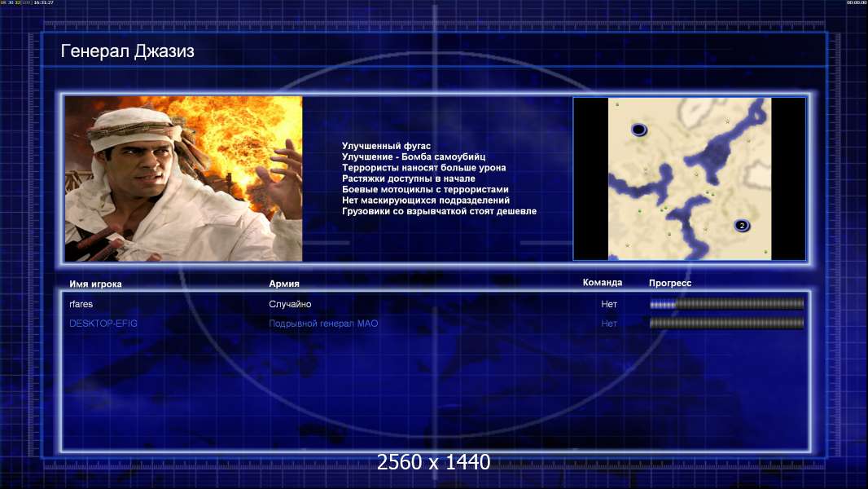Click the text 'Грузовики со взрывчаткой стоят дешевле'
This screenshot has width=868, height=489.
439,211
